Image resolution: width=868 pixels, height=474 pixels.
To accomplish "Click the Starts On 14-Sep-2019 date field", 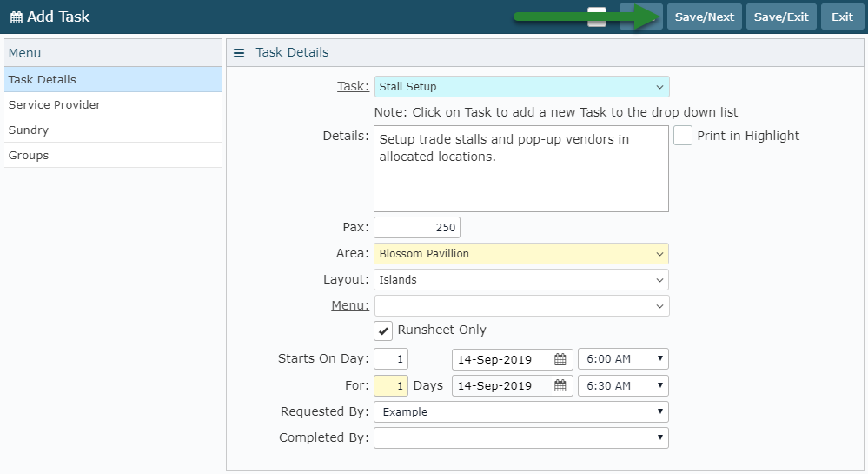I will pos(512,359).
